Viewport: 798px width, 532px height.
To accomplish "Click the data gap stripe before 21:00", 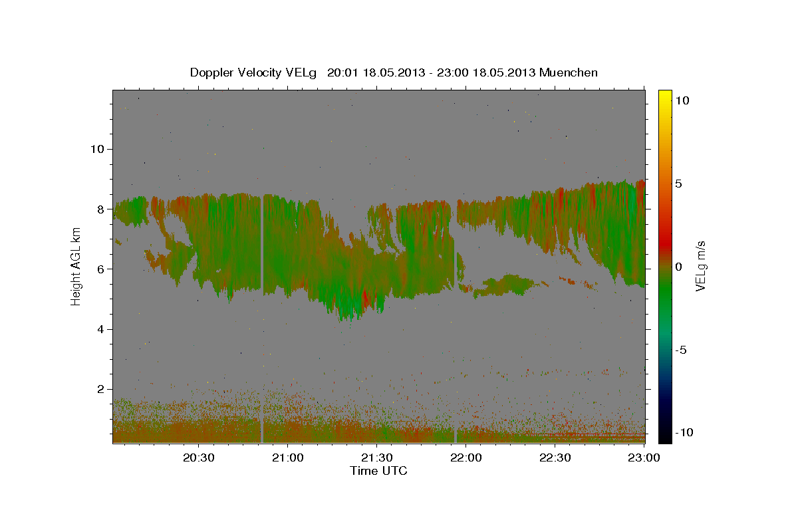I will tap(262, 266).
